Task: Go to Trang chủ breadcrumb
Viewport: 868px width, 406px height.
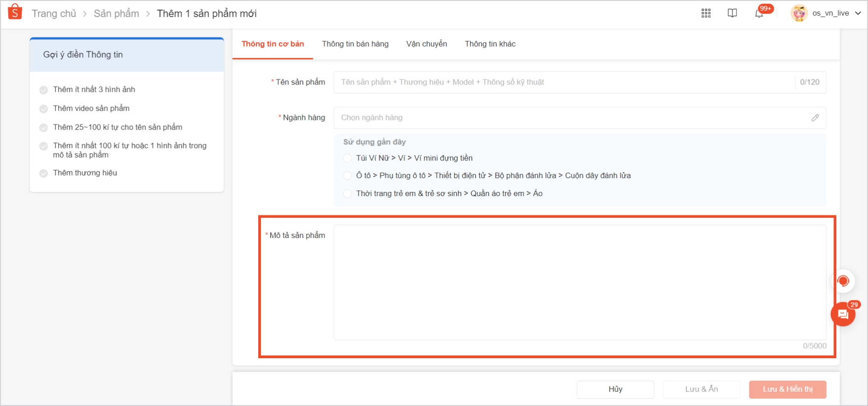Action: [x=54, y=14]
